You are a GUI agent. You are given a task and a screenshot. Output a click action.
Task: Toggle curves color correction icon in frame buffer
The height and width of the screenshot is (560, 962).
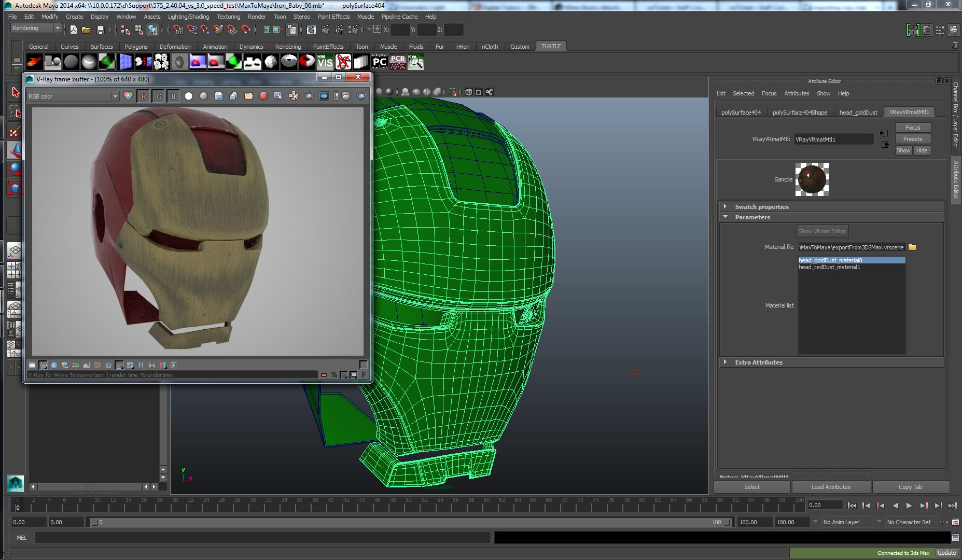coord(119,365)
